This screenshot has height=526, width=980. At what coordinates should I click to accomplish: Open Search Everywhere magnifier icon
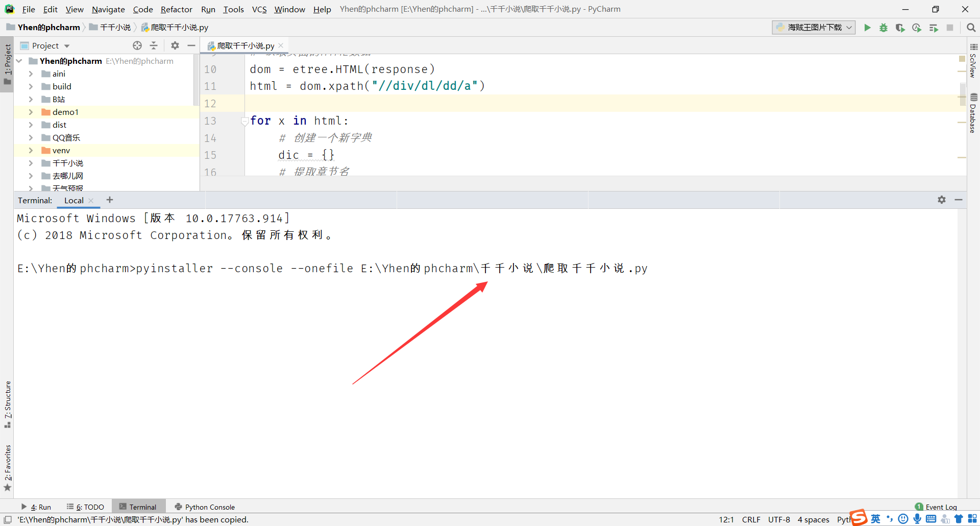pyautogui.click(x=971, y=28)
